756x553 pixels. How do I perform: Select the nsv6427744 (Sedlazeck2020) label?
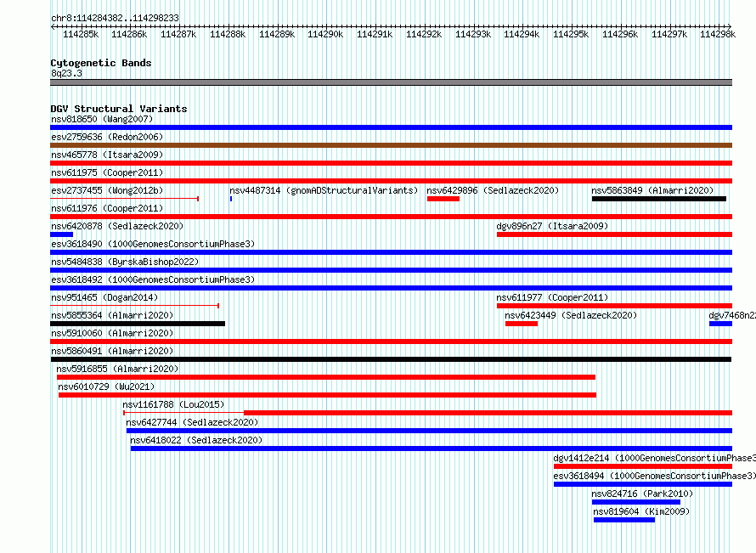[x=192, y=422]
